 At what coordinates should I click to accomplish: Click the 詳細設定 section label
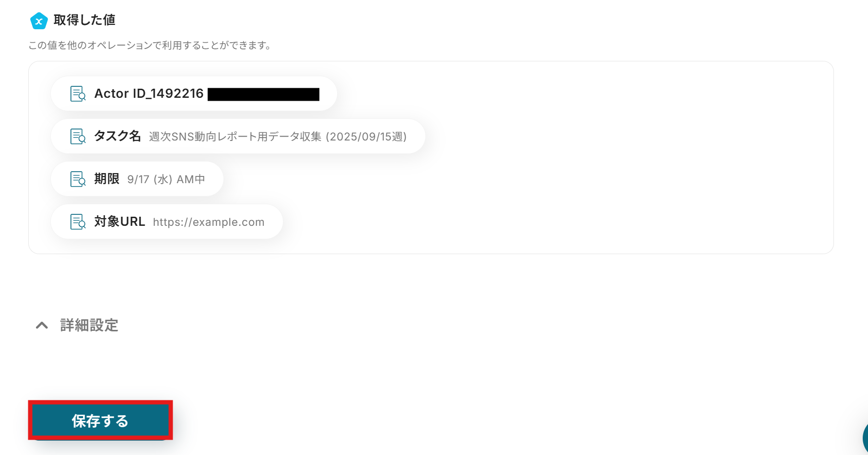(89, 326)
